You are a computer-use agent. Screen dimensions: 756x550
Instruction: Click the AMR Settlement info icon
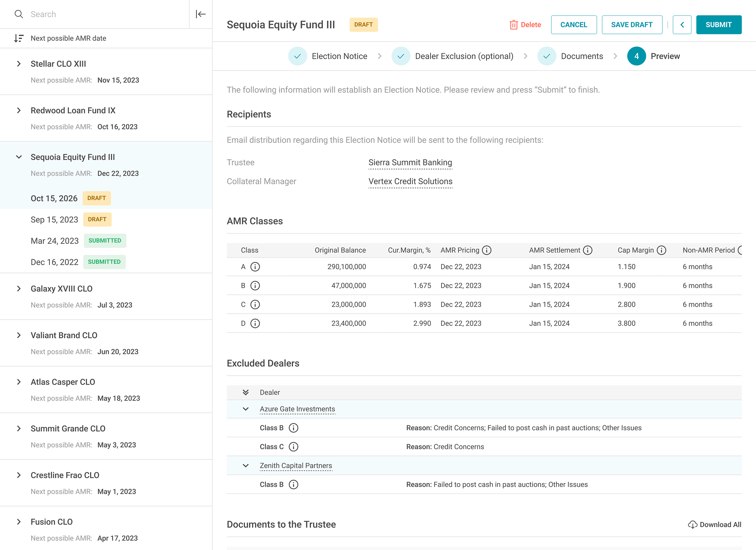[588, 250]
